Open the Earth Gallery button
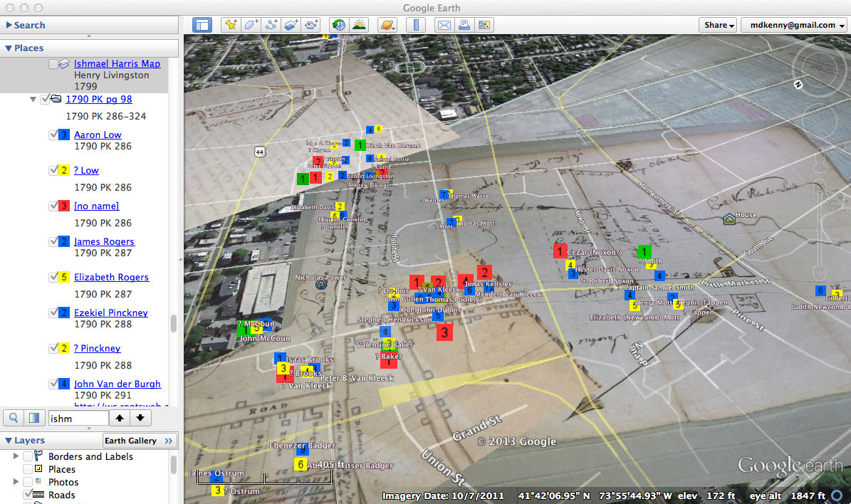 click(139, 441)
